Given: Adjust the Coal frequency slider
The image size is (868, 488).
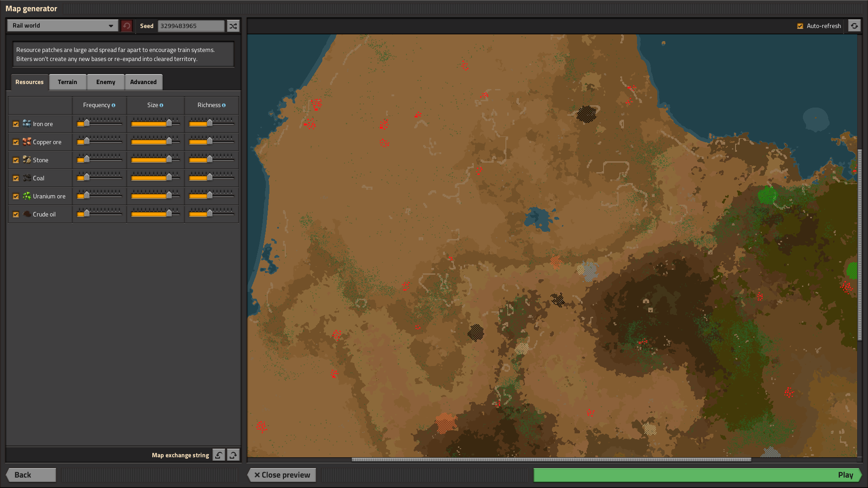Looking at the screenshot, I should pyautogui.click(x=99, y=178).
